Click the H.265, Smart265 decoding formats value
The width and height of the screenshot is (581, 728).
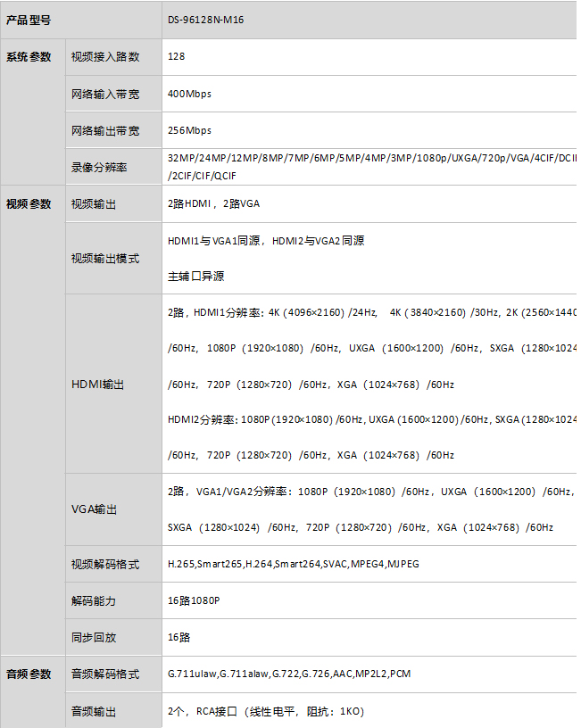click(x=293, y=565)
